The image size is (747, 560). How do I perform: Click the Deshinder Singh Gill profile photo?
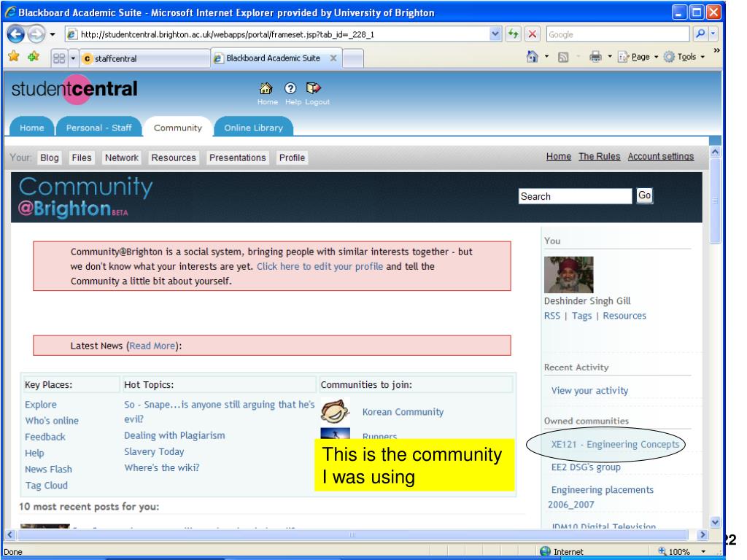pos(569,275)
